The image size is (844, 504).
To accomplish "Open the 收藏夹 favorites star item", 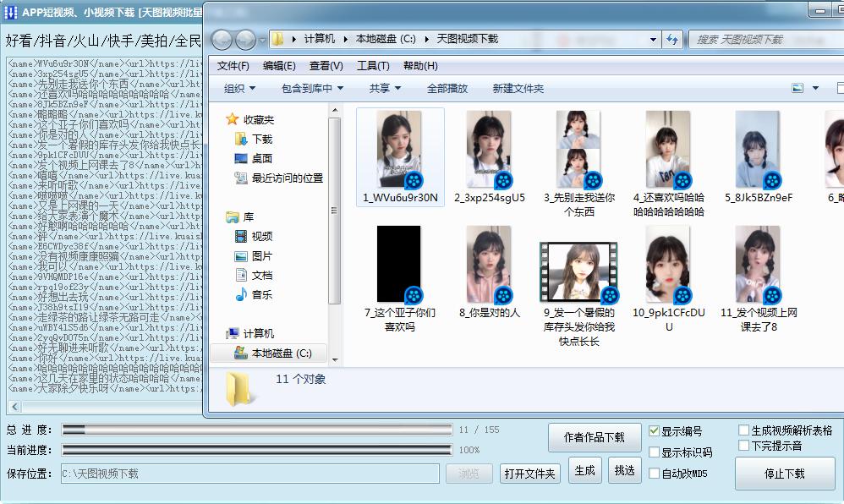I will 249,119.
